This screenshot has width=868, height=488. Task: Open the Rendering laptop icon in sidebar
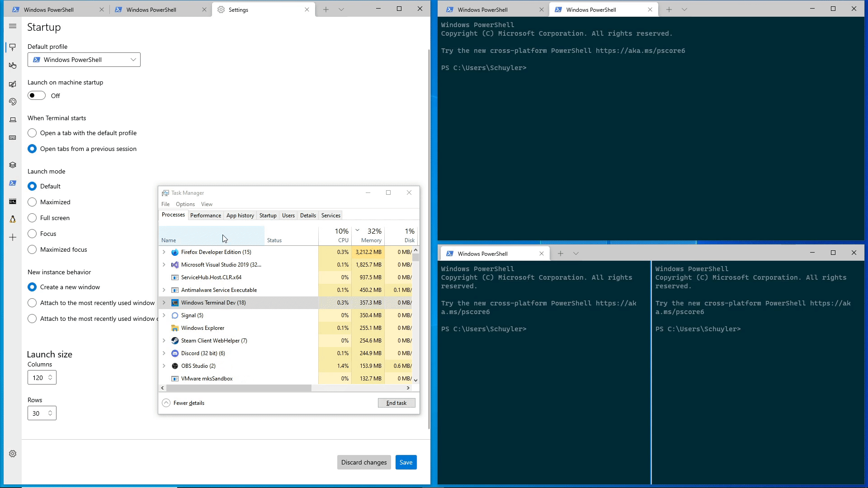(13, 120)
